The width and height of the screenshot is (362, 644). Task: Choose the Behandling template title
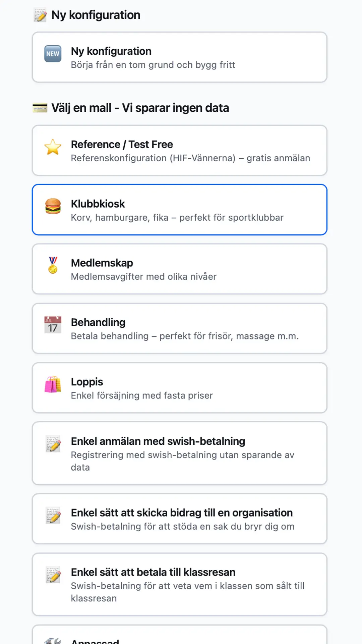(x=98, y=322)
